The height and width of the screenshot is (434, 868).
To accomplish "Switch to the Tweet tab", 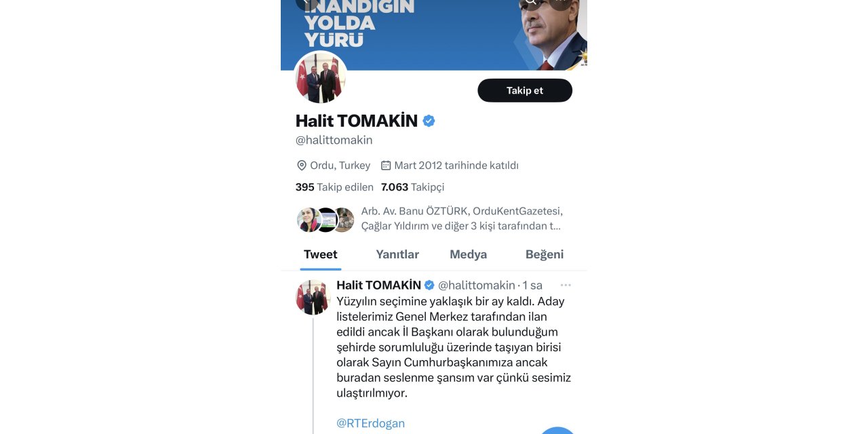I will 320,254.
